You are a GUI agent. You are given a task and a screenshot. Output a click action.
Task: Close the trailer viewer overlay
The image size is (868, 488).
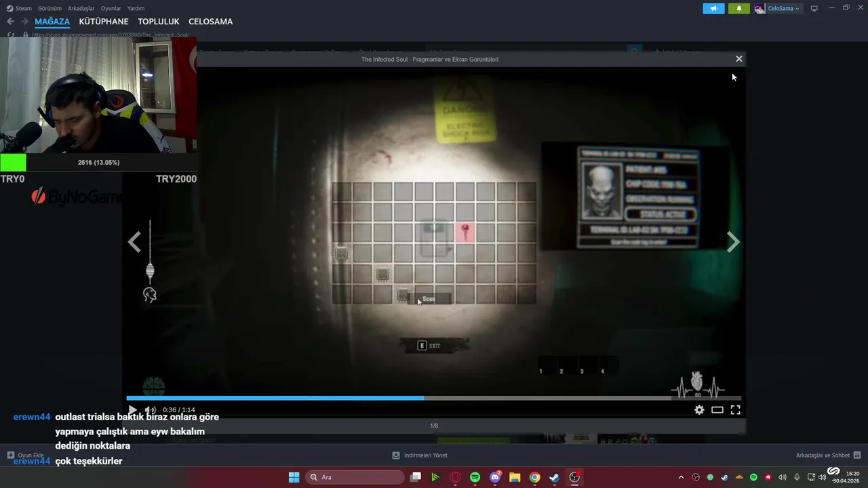pyautogui.click(x=739, y=59)
